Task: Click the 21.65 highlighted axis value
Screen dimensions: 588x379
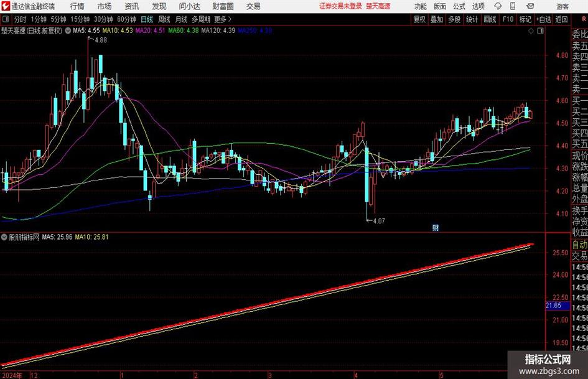Action: point(558,306)
